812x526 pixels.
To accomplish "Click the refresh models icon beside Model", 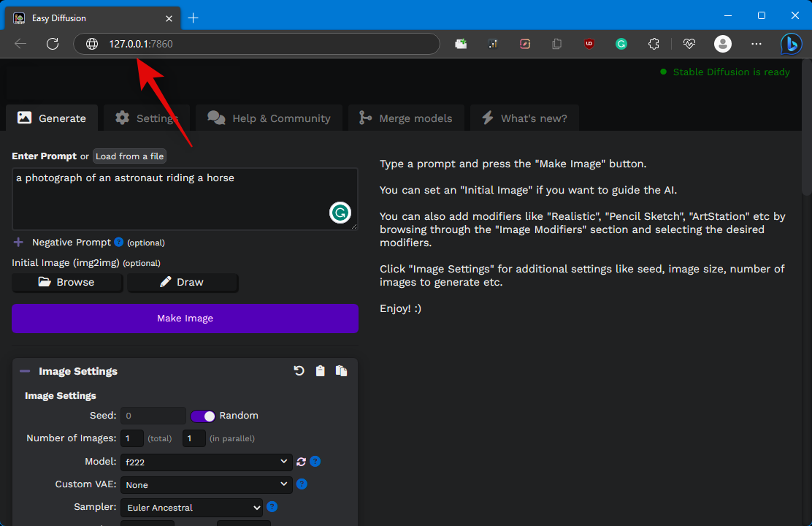I will (x=301, y=462).
